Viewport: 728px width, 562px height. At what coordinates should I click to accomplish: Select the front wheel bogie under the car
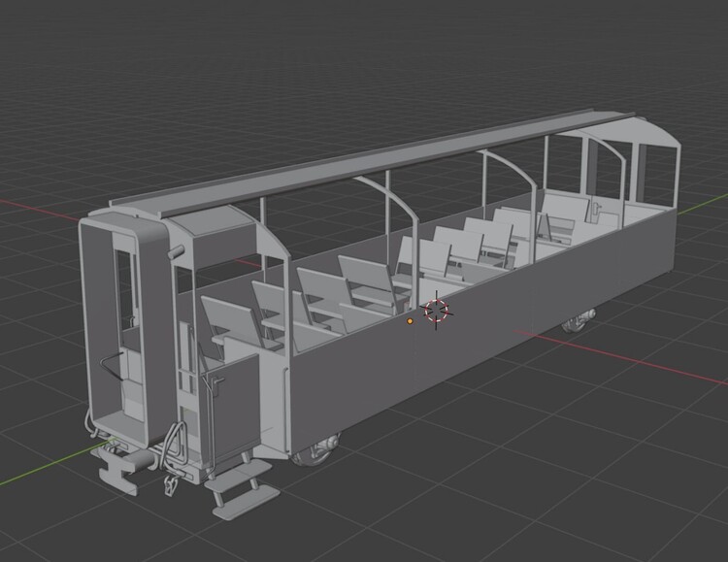click(315, 449)
